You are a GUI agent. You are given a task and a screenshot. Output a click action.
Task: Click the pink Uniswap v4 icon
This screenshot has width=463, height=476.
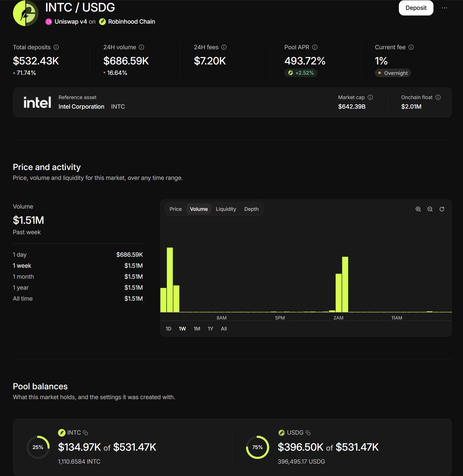(48, 22)
